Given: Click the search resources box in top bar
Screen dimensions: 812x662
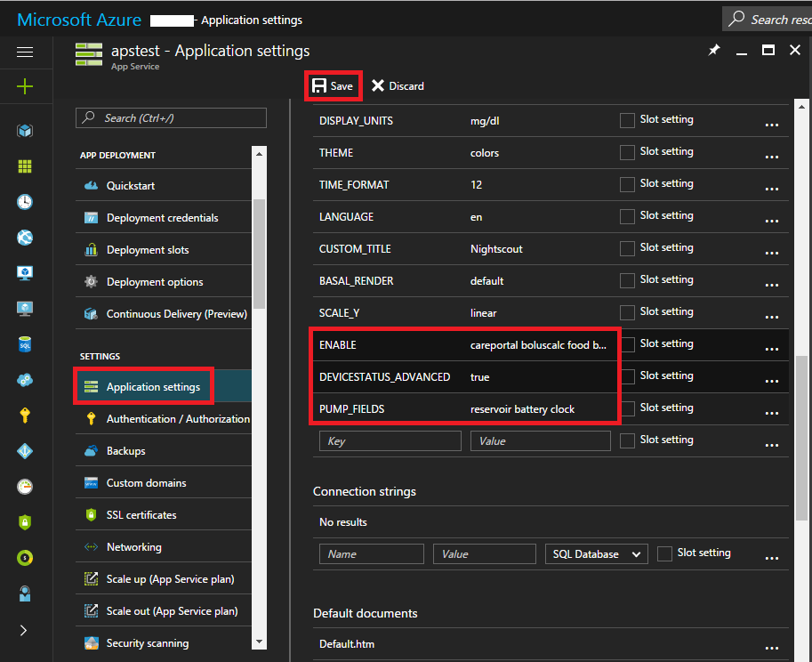Looking at the screenshot, I should [767, 20].
